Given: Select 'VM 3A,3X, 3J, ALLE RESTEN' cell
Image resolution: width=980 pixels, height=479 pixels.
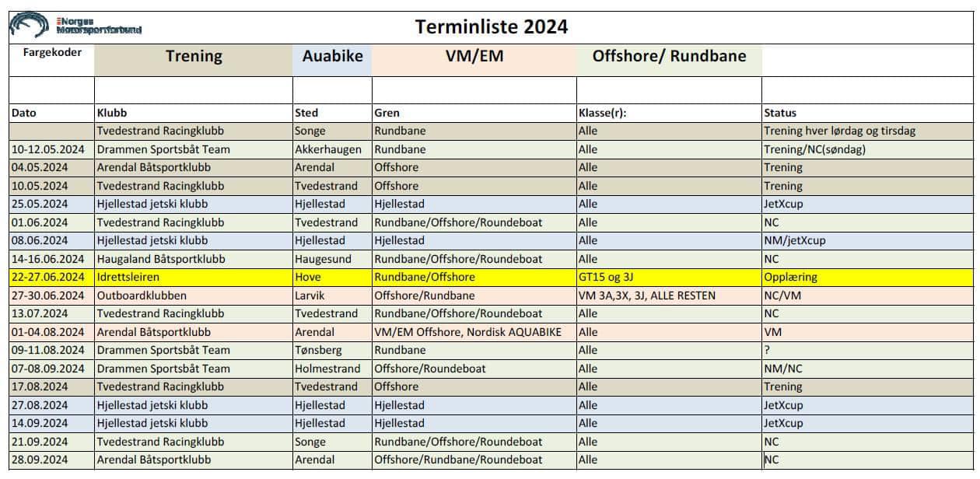Looking at the screenshot, I should click(669, 295).
